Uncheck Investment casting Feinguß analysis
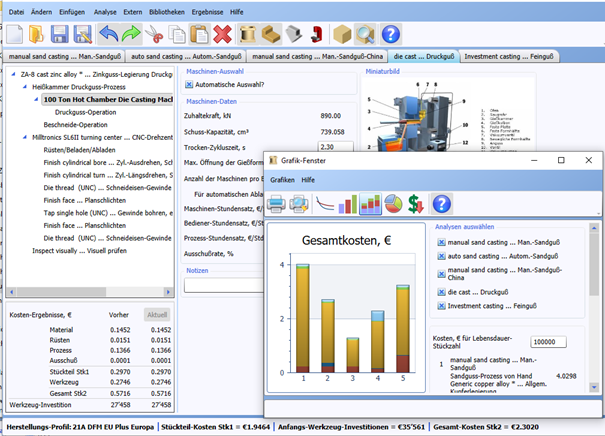 [x=441, y=304]
